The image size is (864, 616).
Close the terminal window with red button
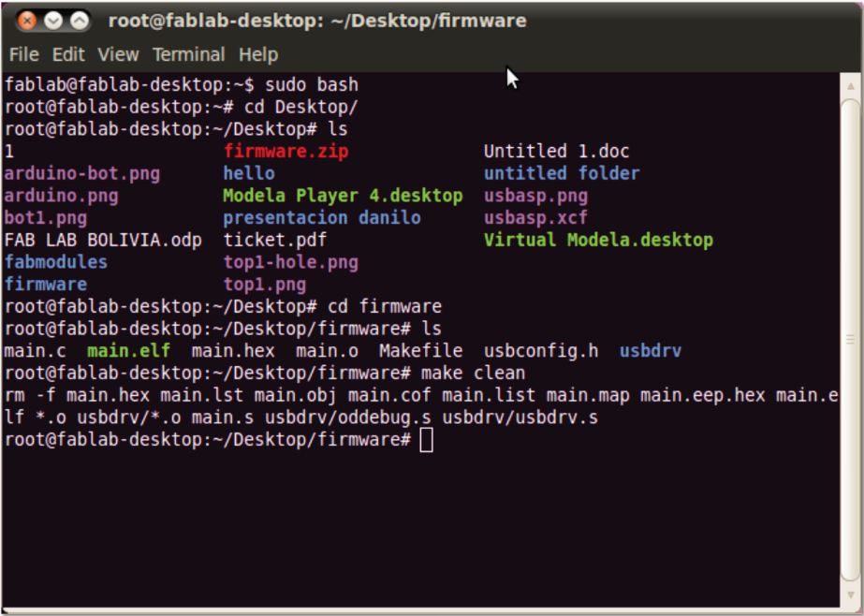tap(26, 21)
